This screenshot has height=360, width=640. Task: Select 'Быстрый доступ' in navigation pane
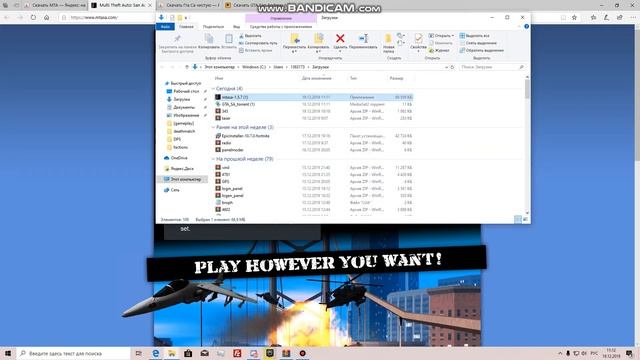point(183,83)
